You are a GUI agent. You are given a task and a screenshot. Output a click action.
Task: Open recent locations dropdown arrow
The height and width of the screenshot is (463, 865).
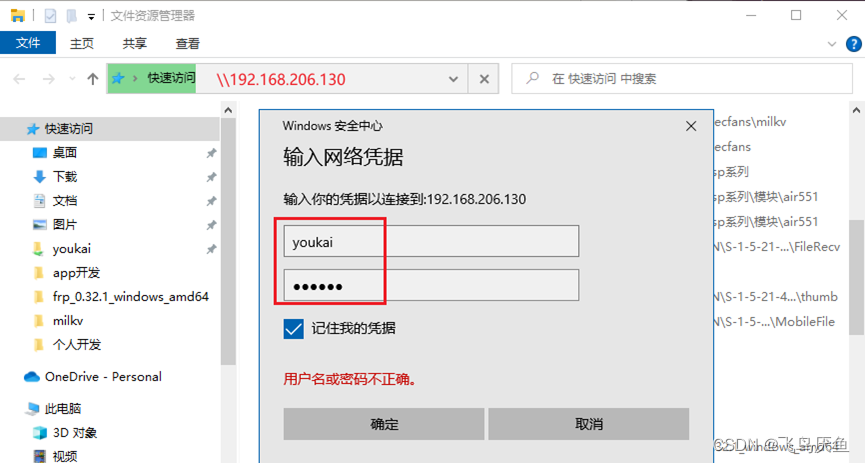(72, 79)
